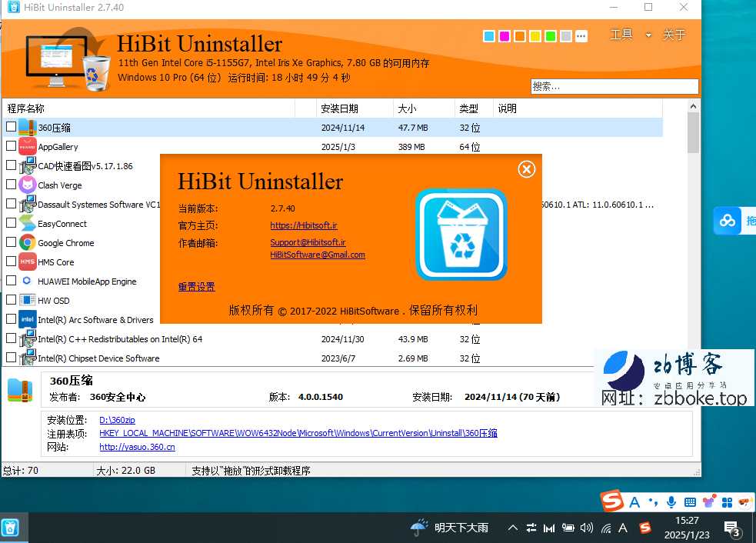Tick the checkbox for 360压缩
756x543 pixels.
coord(11,127)
